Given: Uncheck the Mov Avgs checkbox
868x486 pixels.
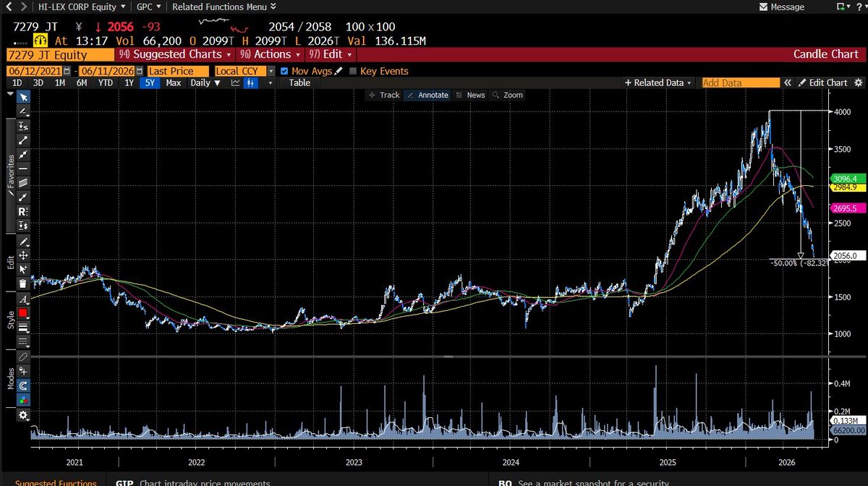Looking at the screenshot, I should (284, 71).
